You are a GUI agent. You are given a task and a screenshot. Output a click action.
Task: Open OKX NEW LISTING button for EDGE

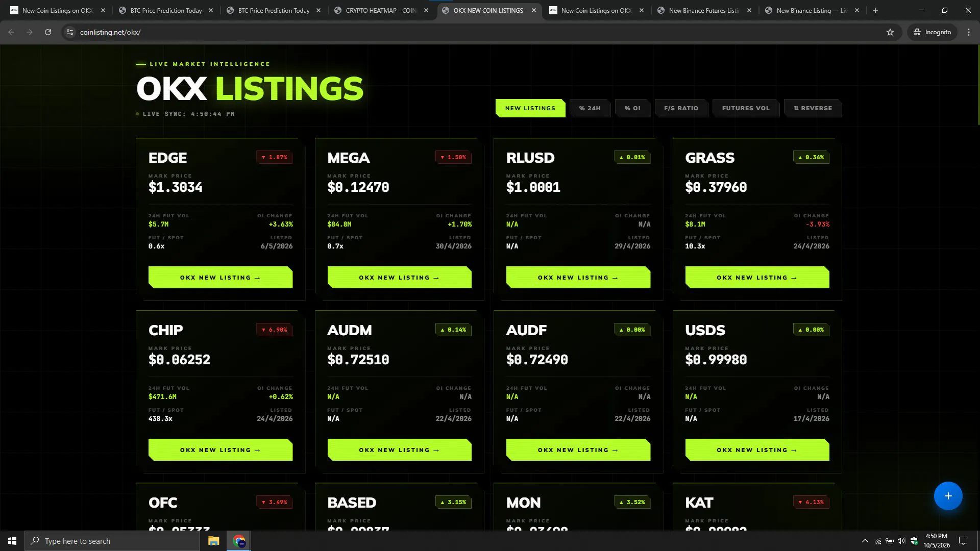click(220, 278)
